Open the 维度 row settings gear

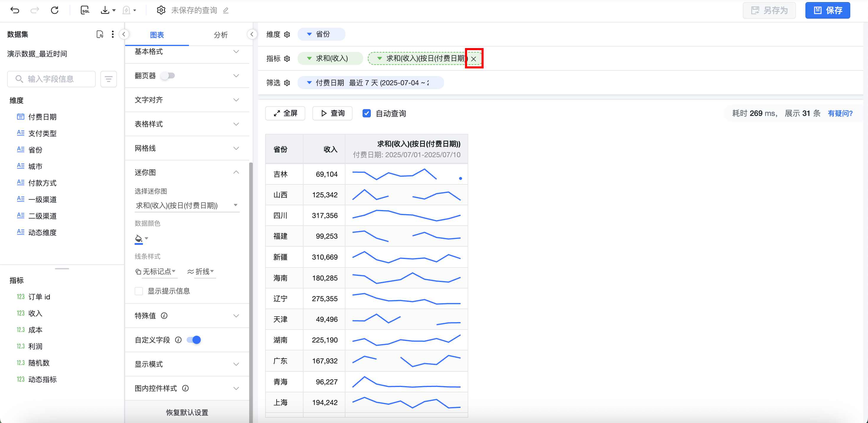(x=287, y=34)
